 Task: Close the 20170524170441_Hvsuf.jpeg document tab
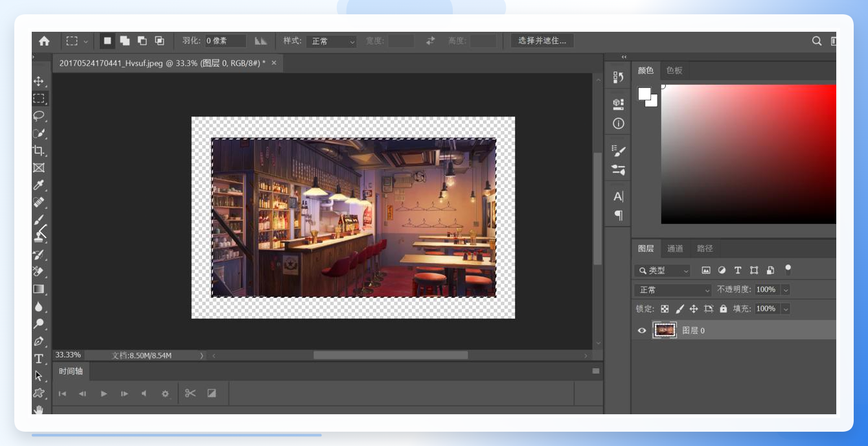[x=274, y=63]
